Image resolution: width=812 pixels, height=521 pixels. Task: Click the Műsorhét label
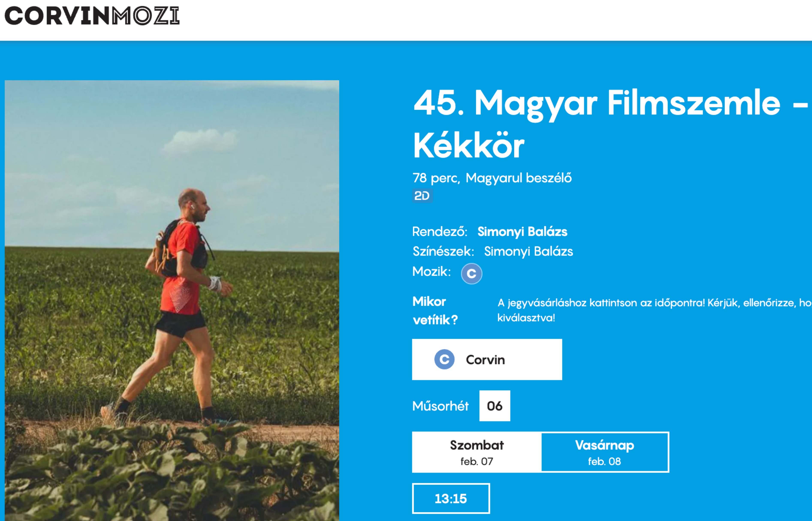440,406
